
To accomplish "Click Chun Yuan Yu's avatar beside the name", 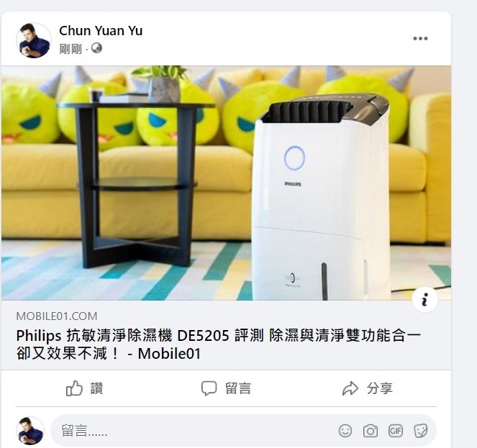I will [x=34, y=40].
